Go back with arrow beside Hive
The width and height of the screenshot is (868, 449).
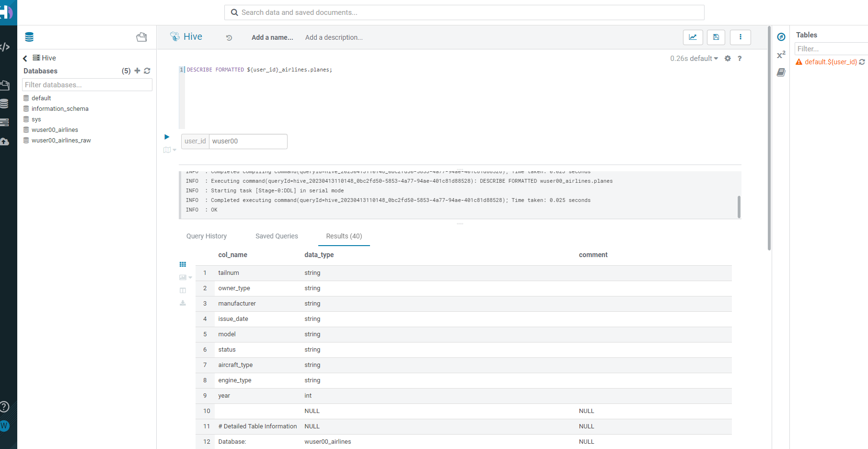(x=25, y=59)
